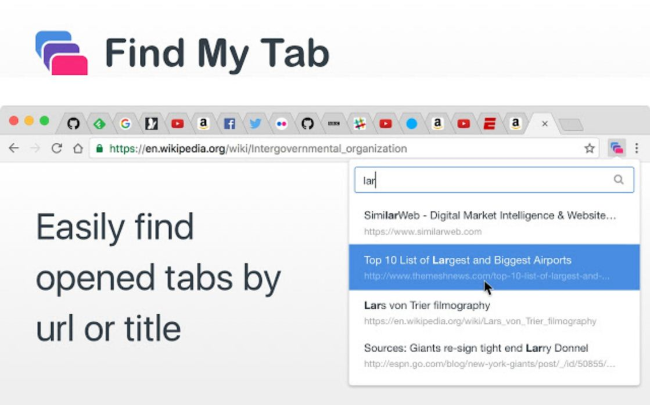Reload the current page

56,148
